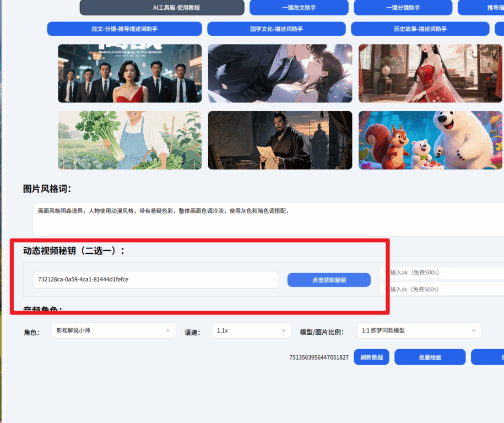Click the 一键改文助手 button
The width and height of the screenshot is (504, 423).
299,8
